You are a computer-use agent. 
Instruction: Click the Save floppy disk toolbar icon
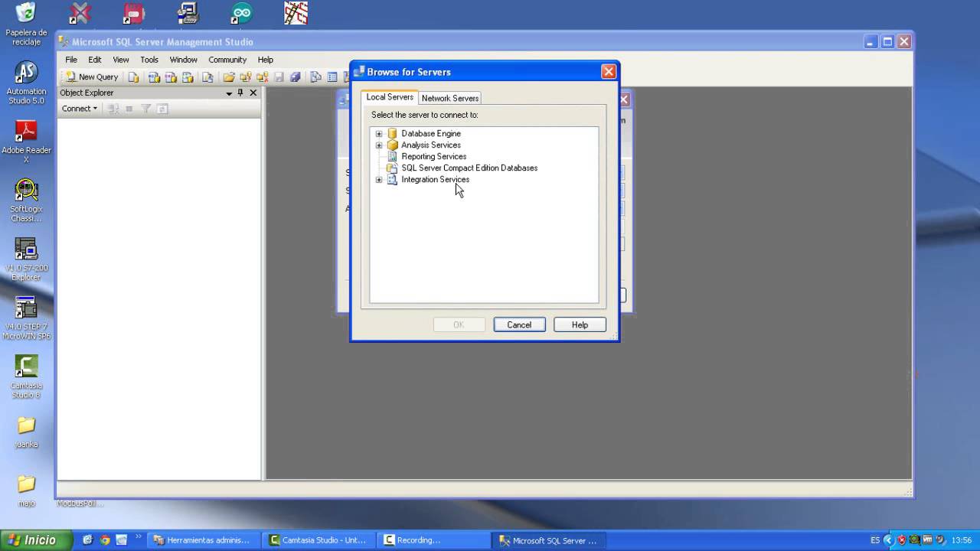click(279, 77)
